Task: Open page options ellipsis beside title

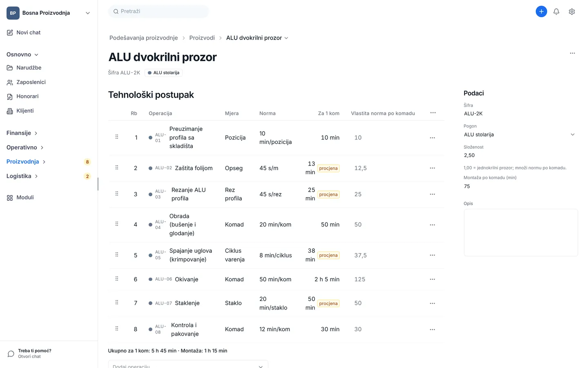Action: click(572, 53)
